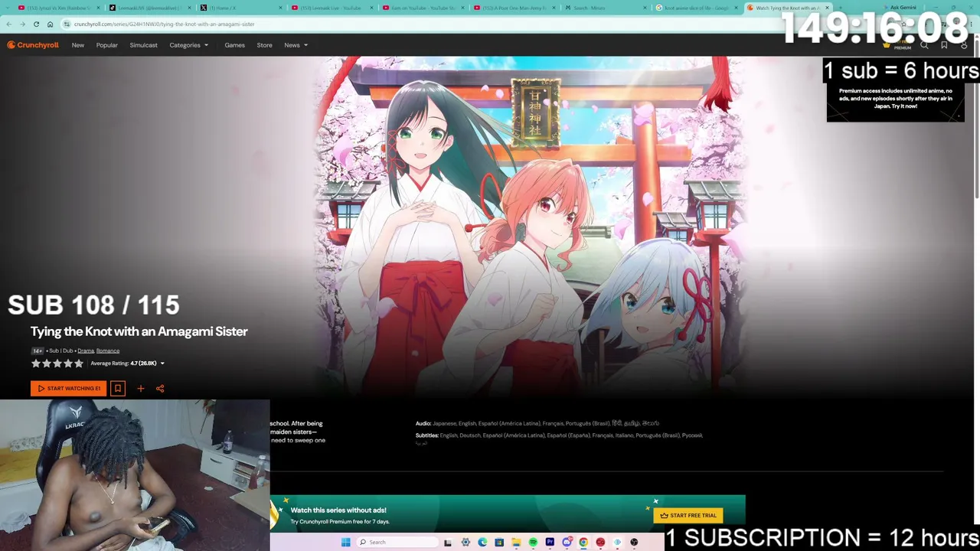
Task: Open the Games section
Action: coord(235,45)
